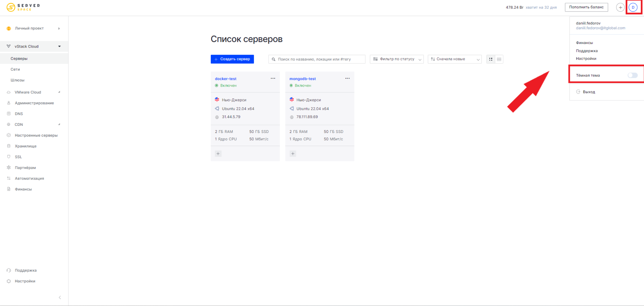Image resolution: width=644 pixels, height=306 pixels.
Task: Open docker-test three-dot menu
Action: pos(273,78)
